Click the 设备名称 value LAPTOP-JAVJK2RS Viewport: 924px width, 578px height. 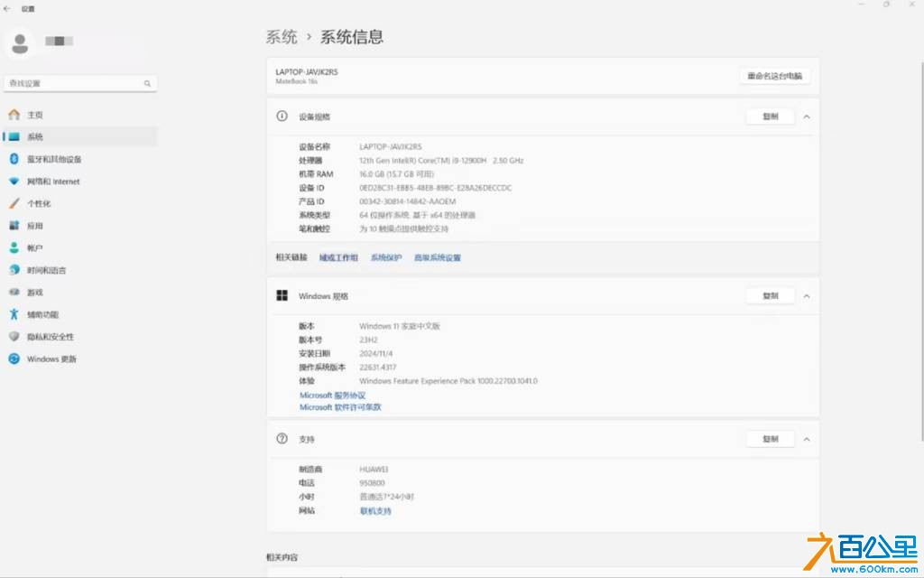coord(390,147)
